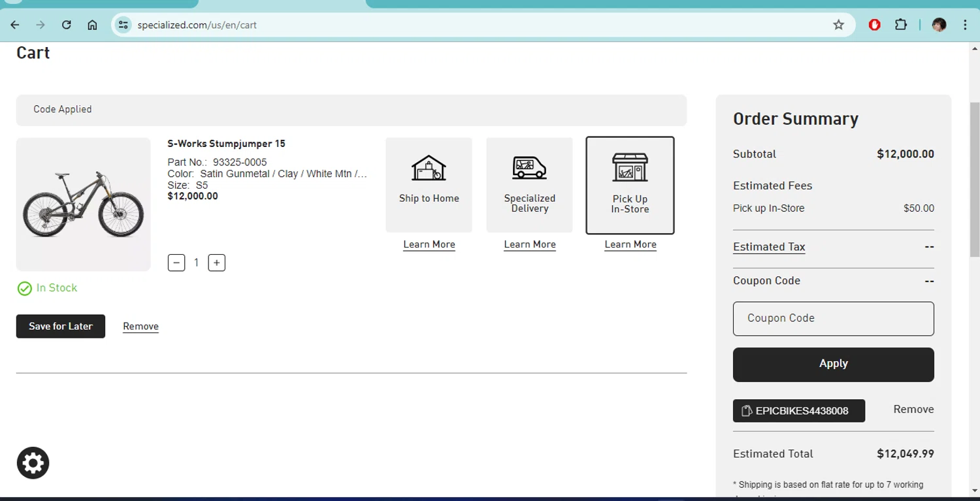Click the Part No. 93325-0005 text
Screen dimensions: 980x501
tap(217, 162)
